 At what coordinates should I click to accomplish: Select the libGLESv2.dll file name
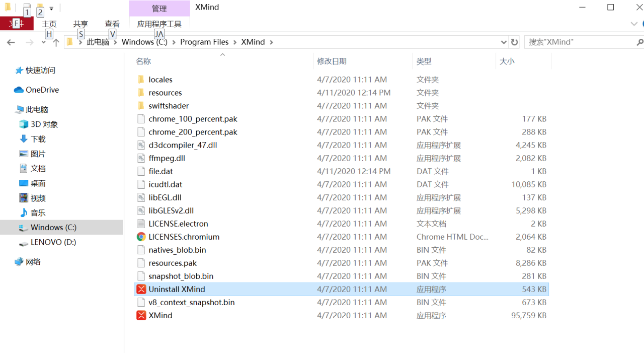[x=171, y=210]
